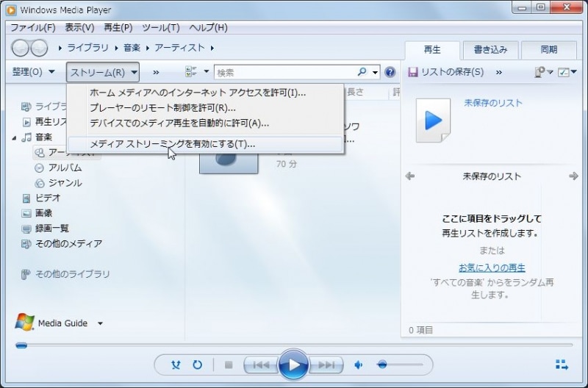The image size is (588, 388).
Task: Open the blue Help icon
Action: (390, 72)
